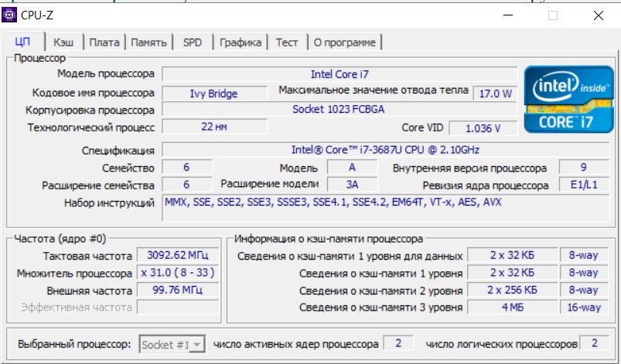Click the Модель процессора label
The height and width of the screenshot is (364, 621).
coord(106,73)
